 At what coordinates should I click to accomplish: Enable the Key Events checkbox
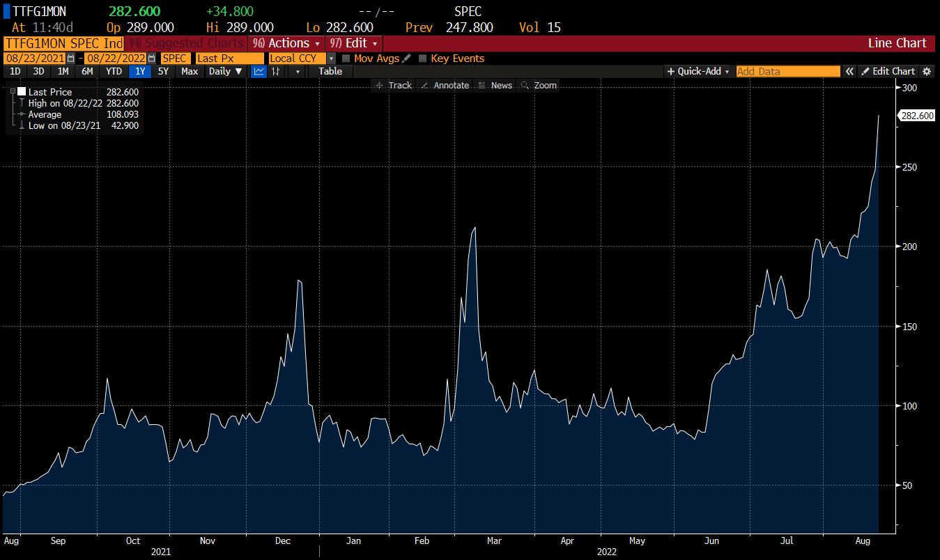click(423, 59)
